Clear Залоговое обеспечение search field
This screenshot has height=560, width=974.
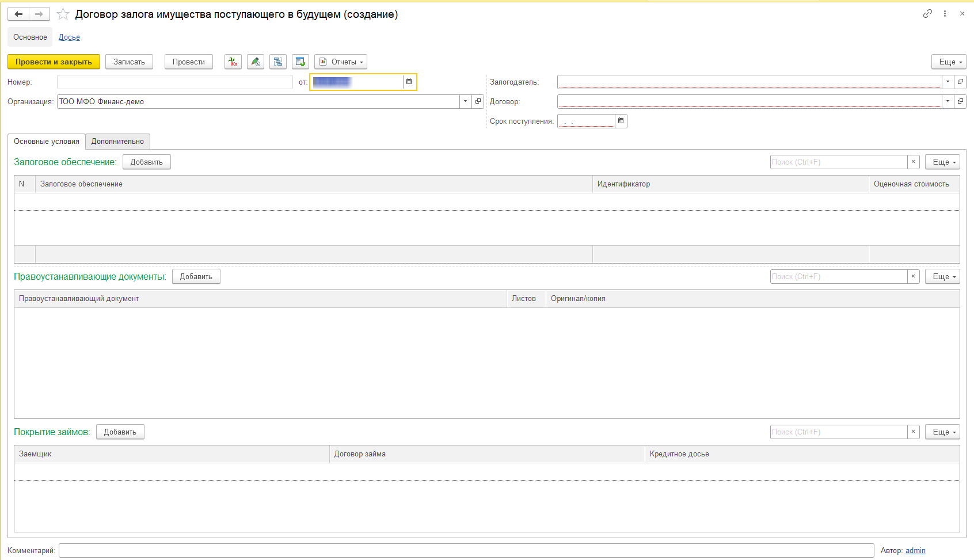913,162
